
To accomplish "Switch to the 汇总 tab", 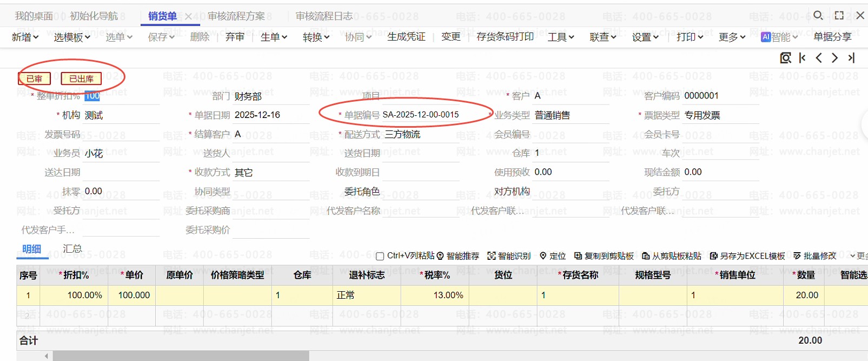I will pyautogui.click(x=72, y=248).
